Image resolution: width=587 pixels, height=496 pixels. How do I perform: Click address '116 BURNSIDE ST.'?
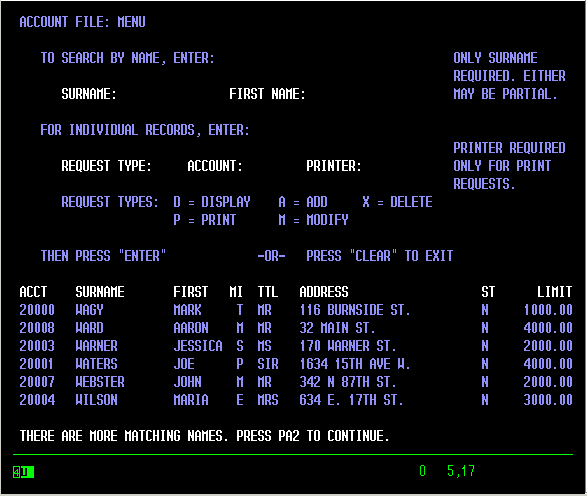coord(355,310)
